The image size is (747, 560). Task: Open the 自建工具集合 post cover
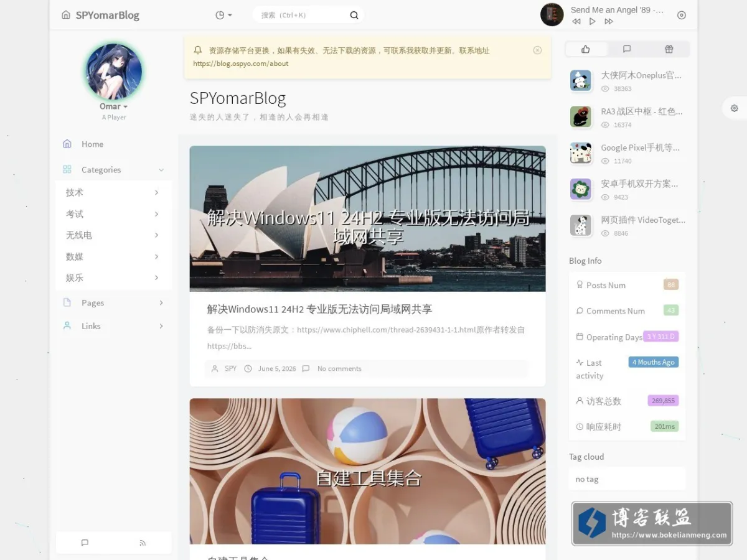tap(367, 471)
